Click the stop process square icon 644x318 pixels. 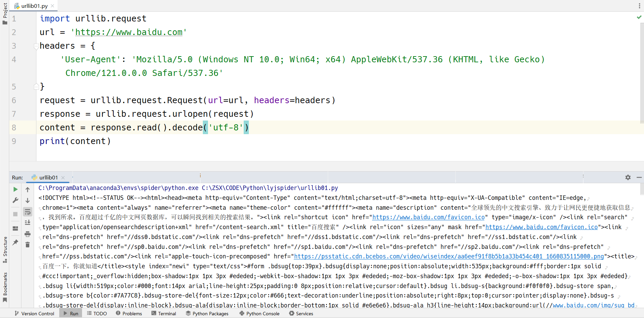(x=15, y=214)
